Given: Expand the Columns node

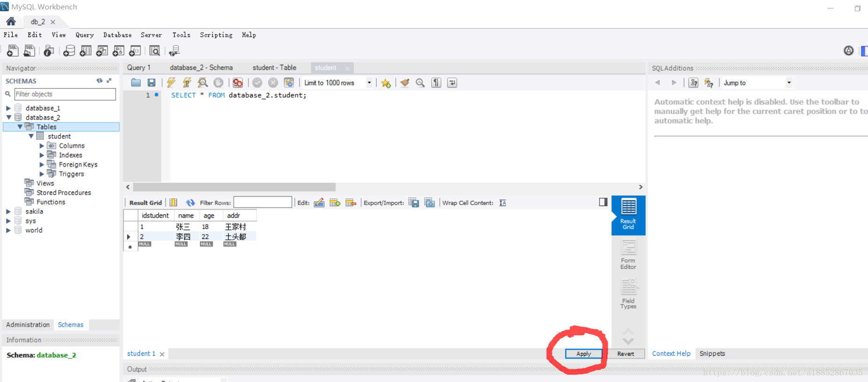Looking at the screenshot, I should [42, 146].
